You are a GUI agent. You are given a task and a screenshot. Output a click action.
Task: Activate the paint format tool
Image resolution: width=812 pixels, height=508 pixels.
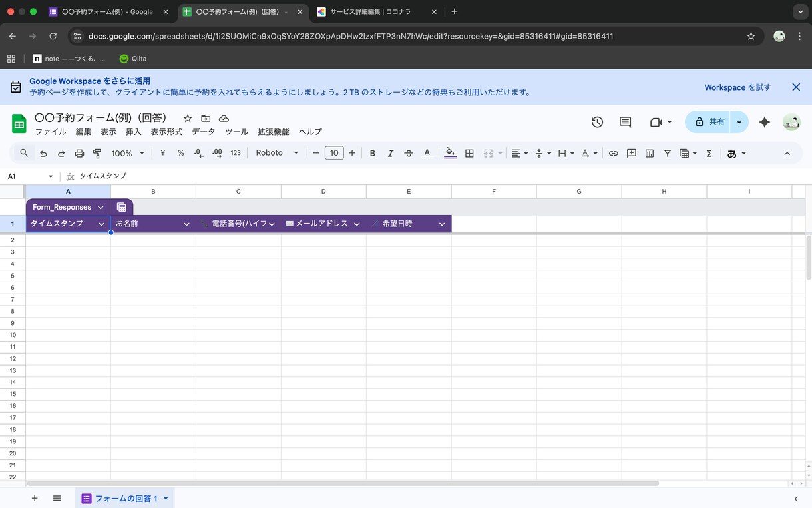97,153
